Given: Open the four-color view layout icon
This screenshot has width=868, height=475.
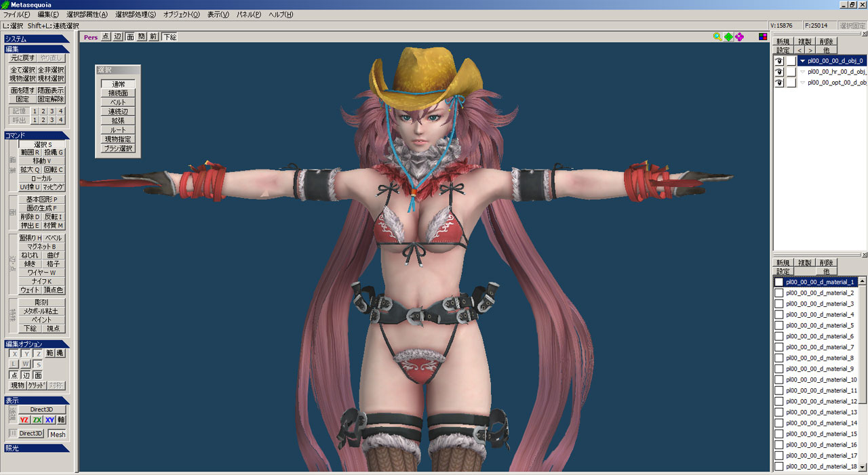Looking at the screenshot, I should pyautogui.click(x=763, y=37).
